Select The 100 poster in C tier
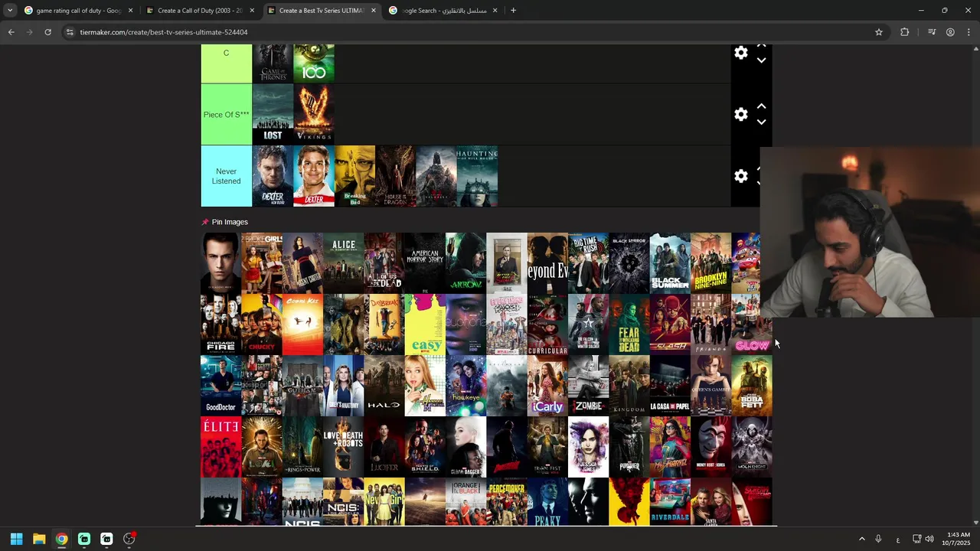Screen dimensions: 980x551 click(314, 64)
